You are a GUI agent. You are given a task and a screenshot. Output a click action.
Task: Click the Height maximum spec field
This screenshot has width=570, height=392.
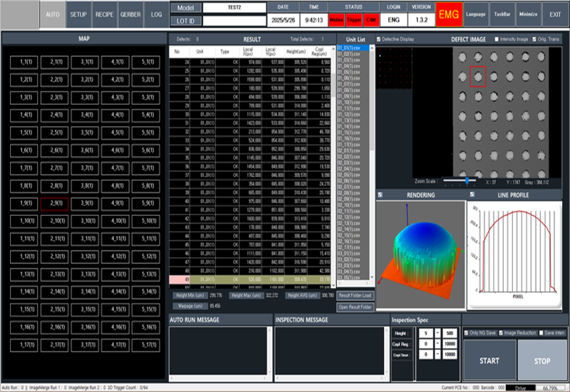coord(449,333)
